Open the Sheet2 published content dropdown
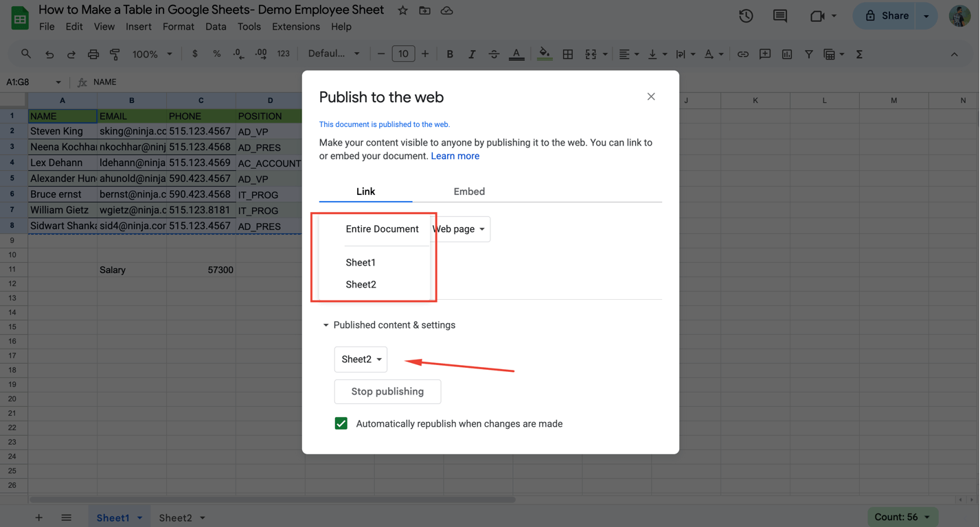The image size is (980, 527). click(x=361, y=359)
